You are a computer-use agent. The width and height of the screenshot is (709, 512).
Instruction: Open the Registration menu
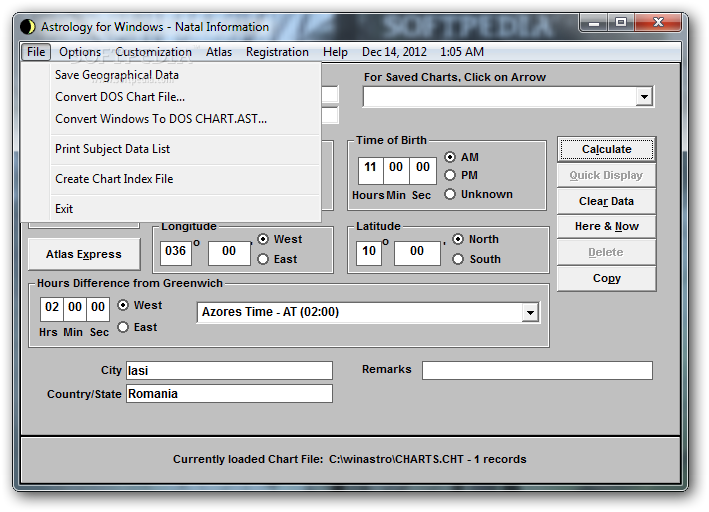[277, 52]
